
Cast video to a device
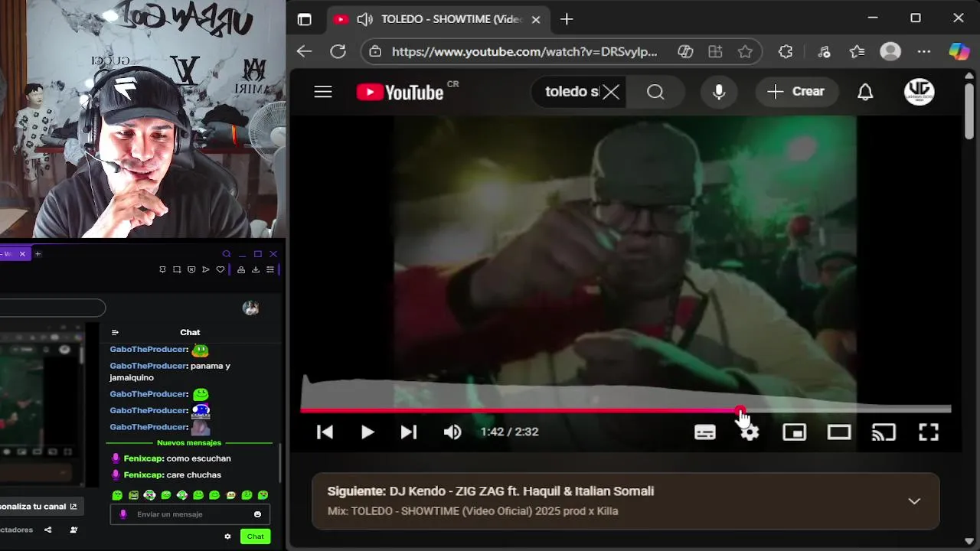click(x=884, y=432)
